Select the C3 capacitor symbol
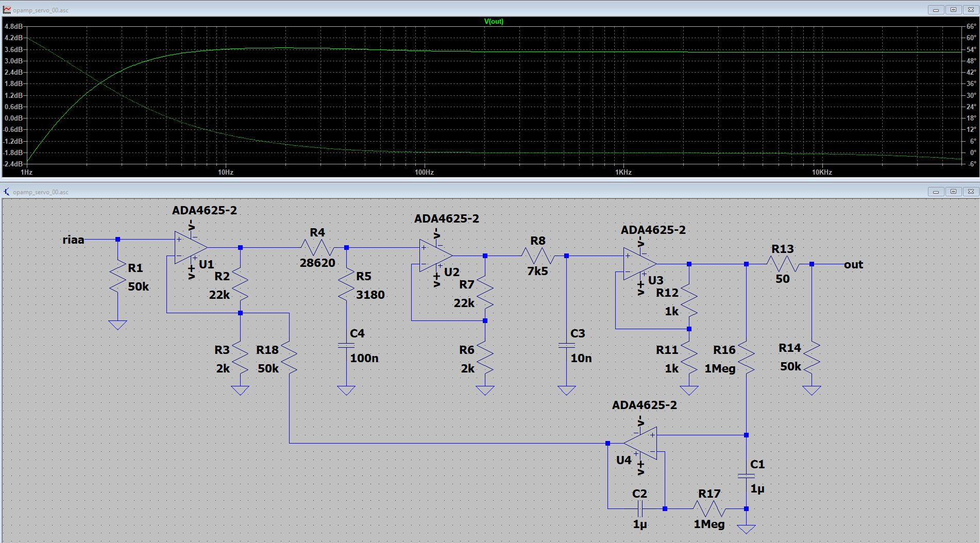 [x=567, y=346]
